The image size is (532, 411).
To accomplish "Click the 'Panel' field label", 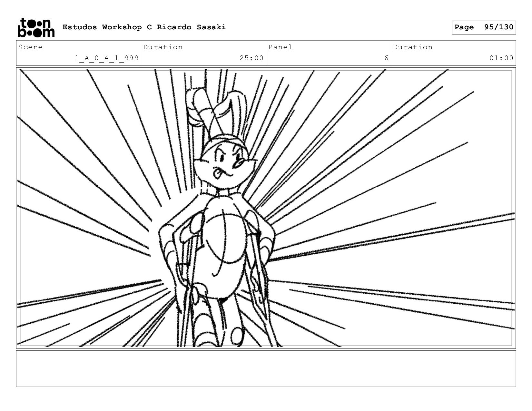I will pyautogui.click(x=280, y=47).
